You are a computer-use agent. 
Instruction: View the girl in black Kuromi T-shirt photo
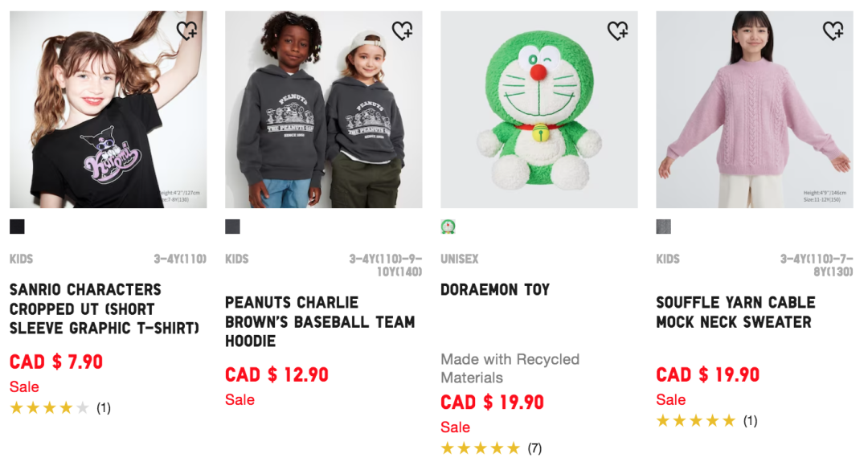[108, 109]
